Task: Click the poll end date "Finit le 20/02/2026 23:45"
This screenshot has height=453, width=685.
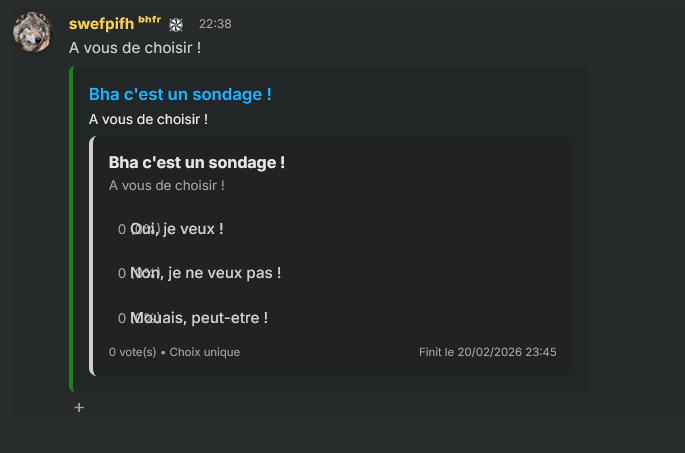Action: [x=488, y=352]
